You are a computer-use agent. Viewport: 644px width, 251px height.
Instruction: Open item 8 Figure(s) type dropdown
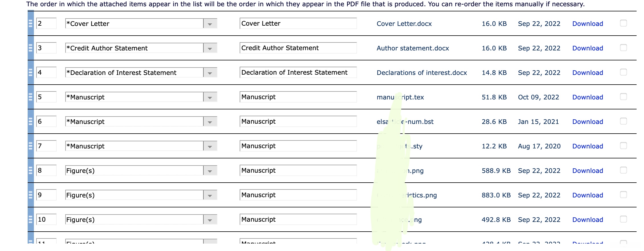coord(210,171)
